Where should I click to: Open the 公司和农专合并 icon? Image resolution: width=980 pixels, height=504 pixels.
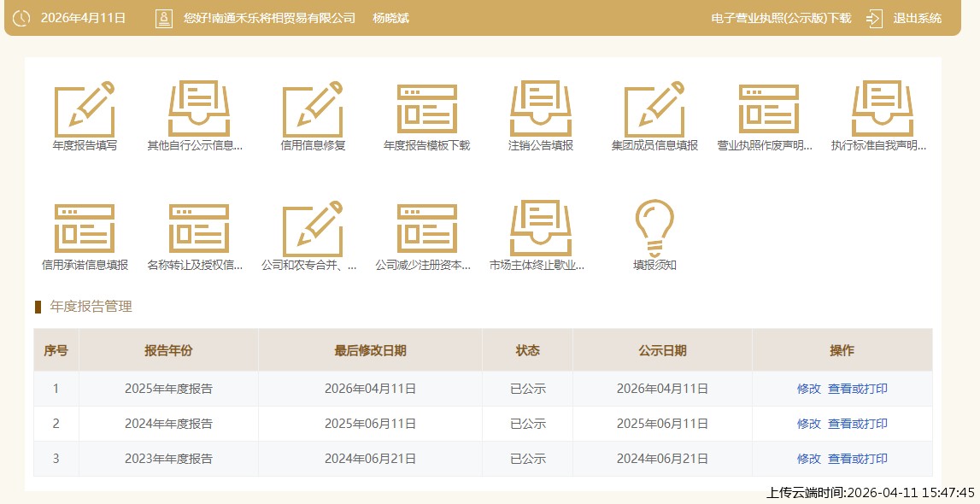(313, 230)
